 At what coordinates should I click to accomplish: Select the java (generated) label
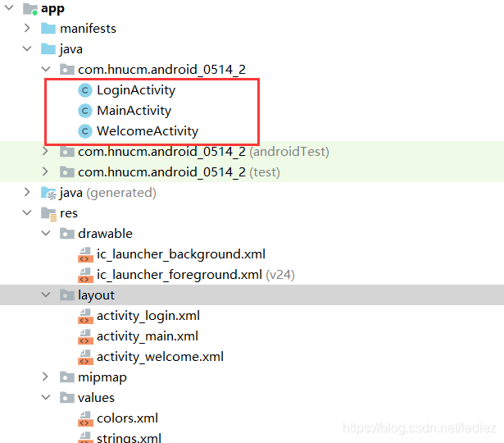click(x=108, y=193)
